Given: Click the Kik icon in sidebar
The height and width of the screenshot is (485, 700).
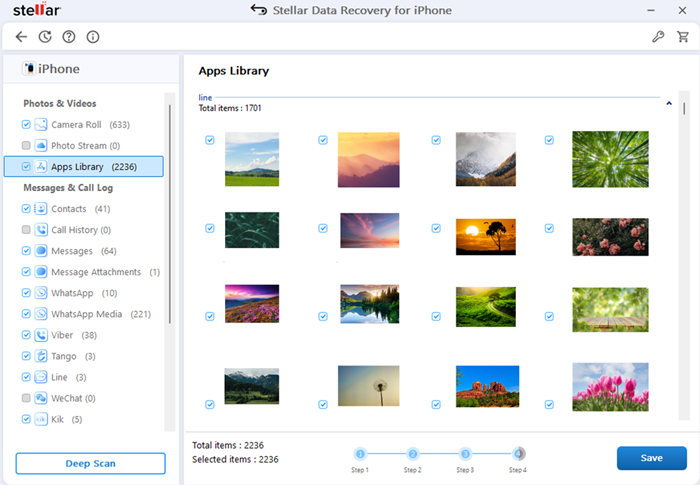Looking at the screenshot, I should (41, 419).
